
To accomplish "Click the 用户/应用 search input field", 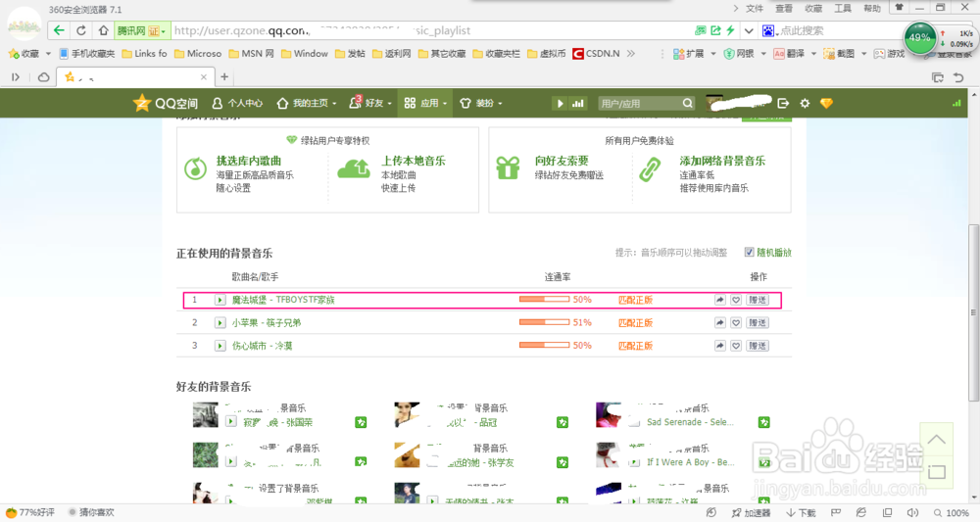I will [639, 104].
